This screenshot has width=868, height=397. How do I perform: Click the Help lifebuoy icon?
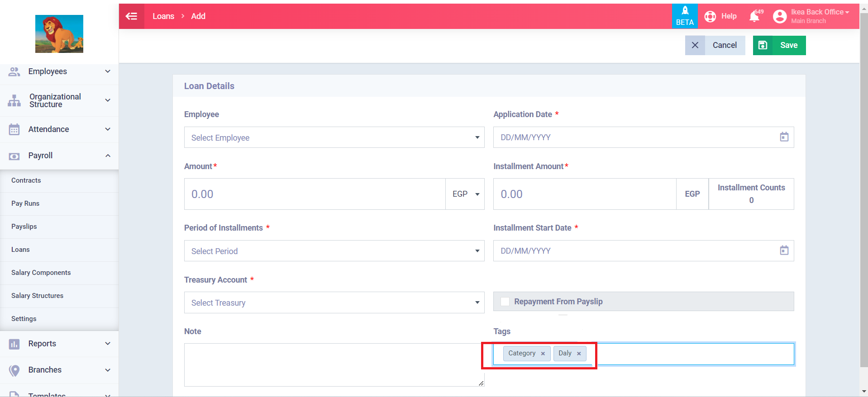tap(710, 17)
